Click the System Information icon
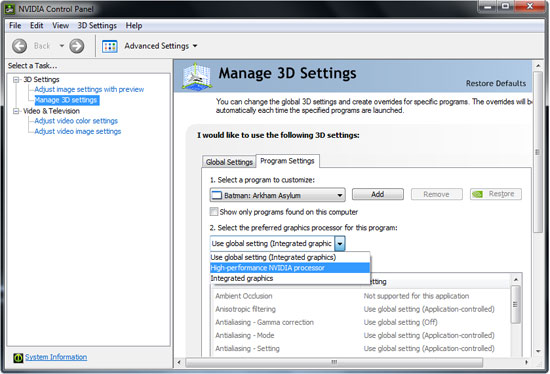The width and height of the screenshot is (550, 374). click(x=18, y=358)
